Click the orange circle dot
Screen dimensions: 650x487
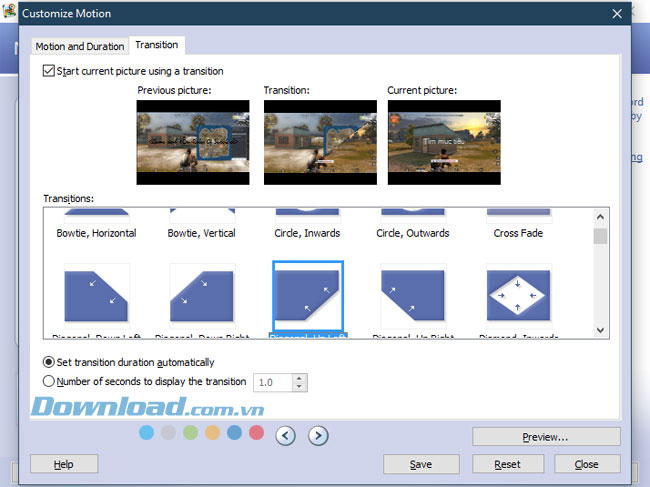click(x=212, y=433)
